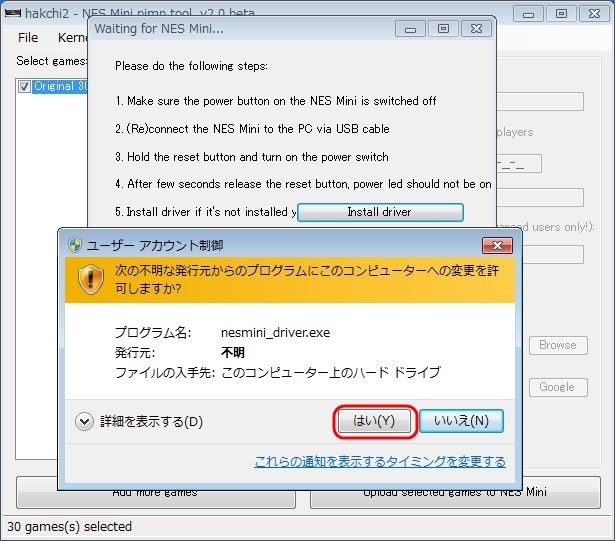Maximize the Waiting for NES Mini window
Image resolution: width=615 pixels, height=541 pixels.
point(444,29)
